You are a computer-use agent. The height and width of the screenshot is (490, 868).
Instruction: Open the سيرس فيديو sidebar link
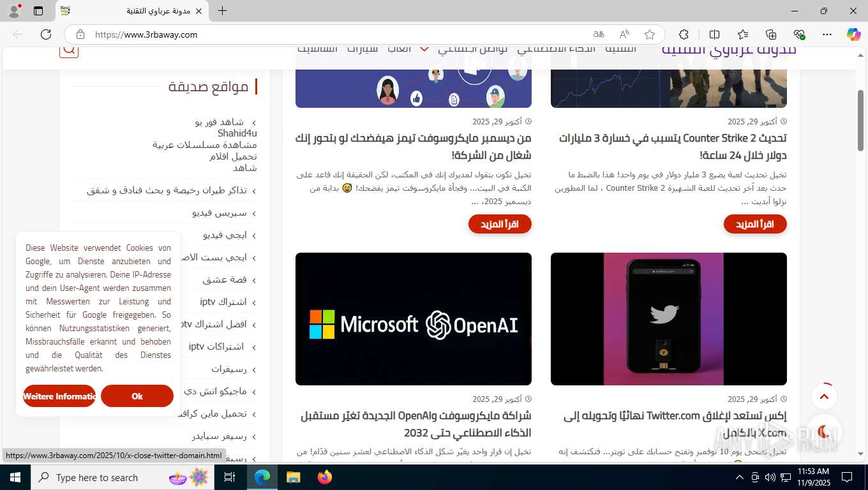[219, 212]
